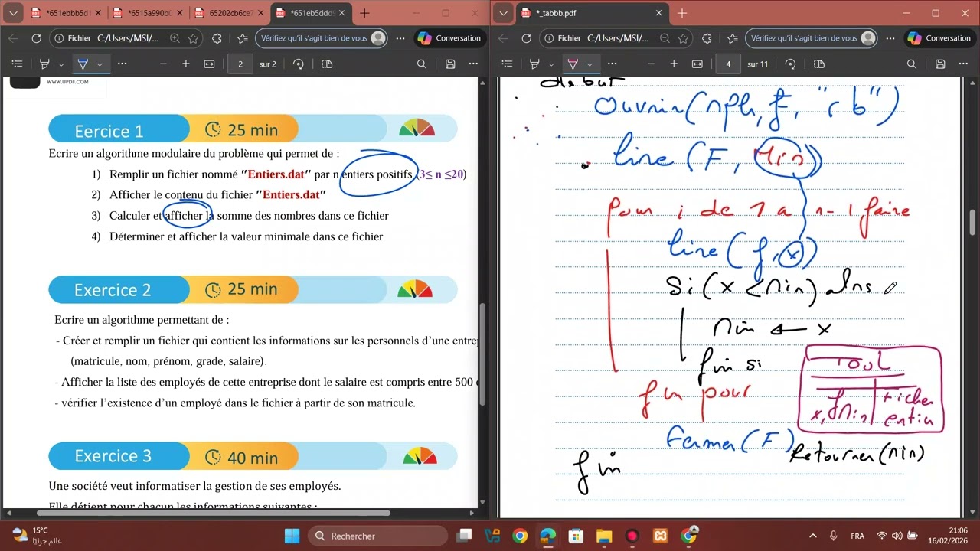Fit to width in right PDF window
The height and width of the screenshot is (551, 980).
coord(697,64)
